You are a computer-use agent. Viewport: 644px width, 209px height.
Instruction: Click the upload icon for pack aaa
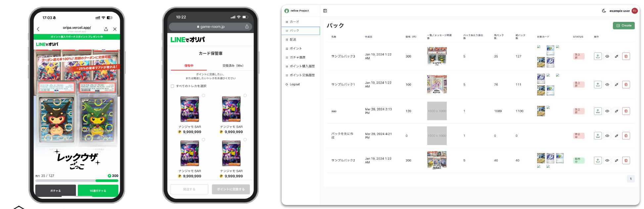coord(598,111)
